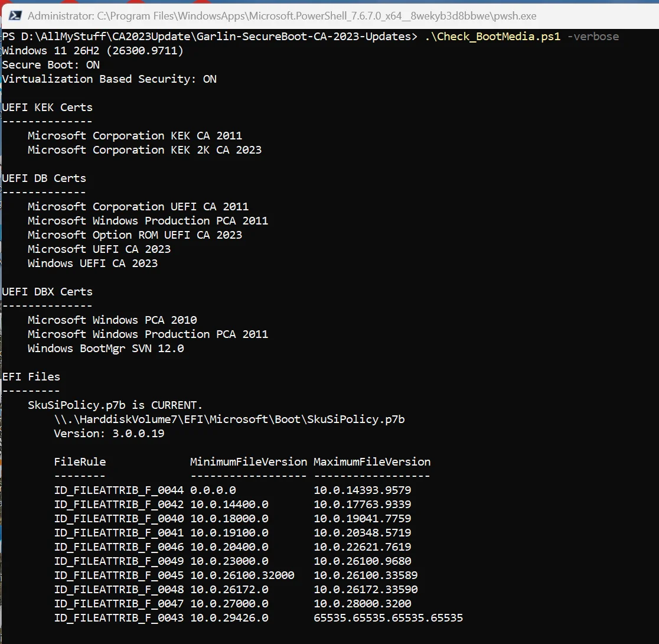Click the 'UEFI DB Certs' heading
The image size is (659, 644).
(44, 178)
